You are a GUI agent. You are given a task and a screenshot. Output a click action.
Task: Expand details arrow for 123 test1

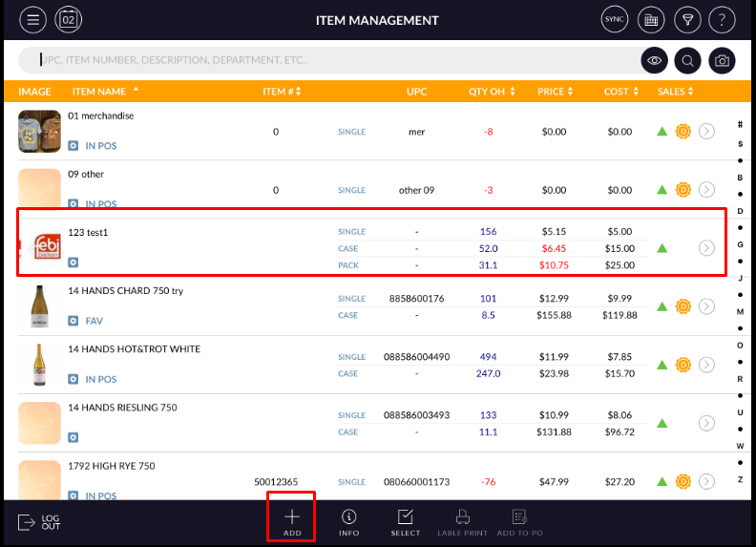click(706, 248)
